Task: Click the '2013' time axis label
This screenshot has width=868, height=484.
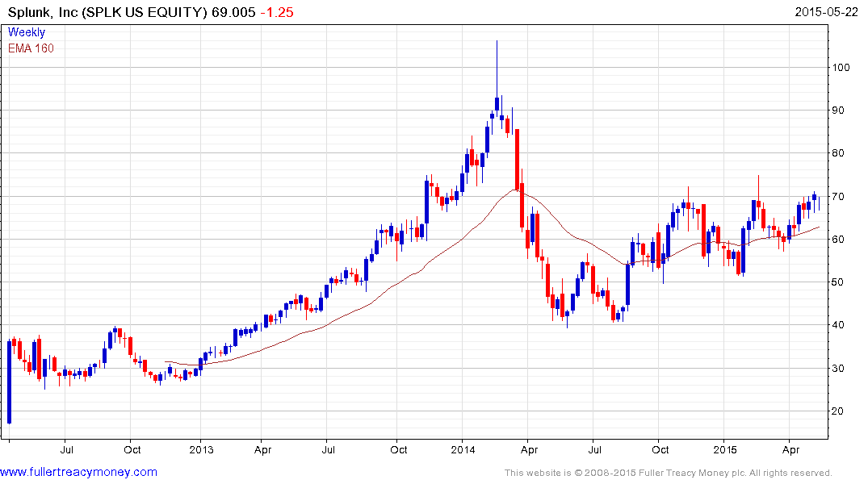Action: point(201,449)
